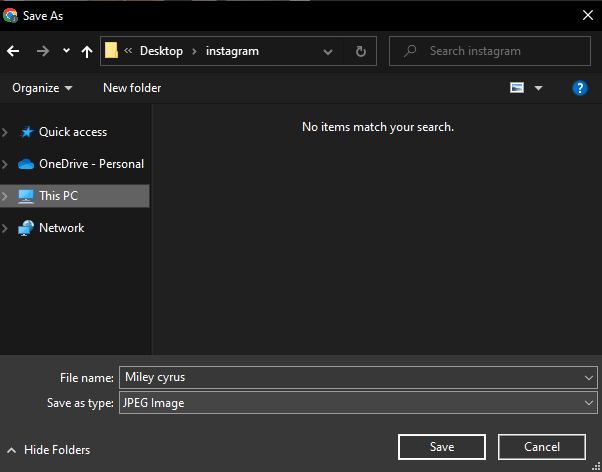Open the view options dropdown arrow
602x472 pixels.
point(538,88)
